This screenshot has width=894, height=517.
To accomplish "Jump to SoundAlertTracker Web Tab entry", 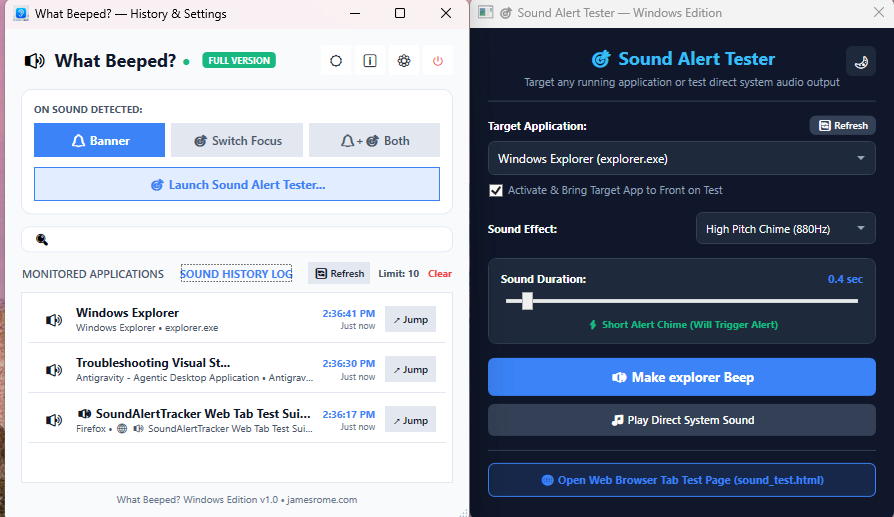I will [411, 420].
